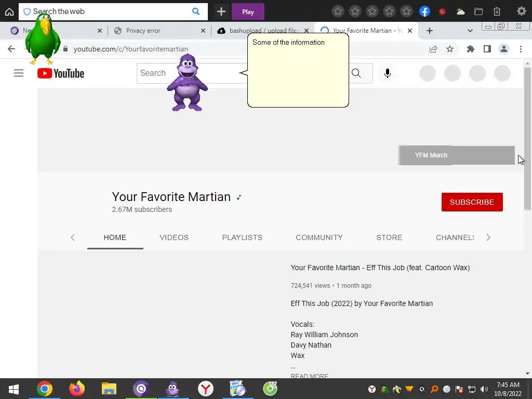Open the Windows Start menu
This screenshot has width=532, height=399.
pyautogui.click(x=14, y=389)
